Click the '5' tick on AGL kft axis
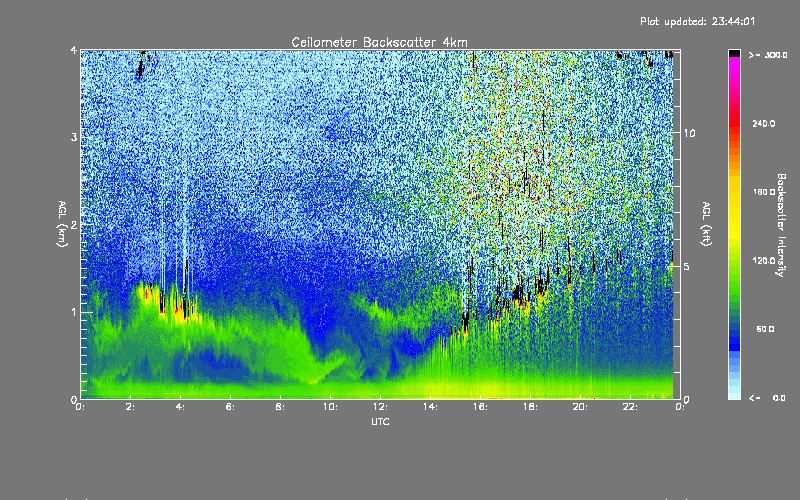The height and width of the screenshot is (500, 800). click(x=687, y=266)
